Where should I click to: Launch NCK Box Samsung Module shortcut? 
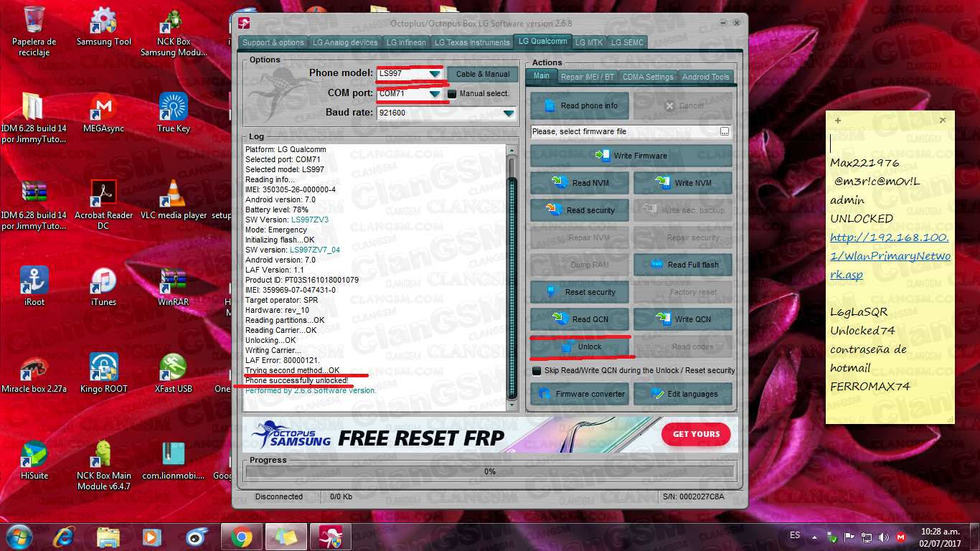[x=173, y=32]
